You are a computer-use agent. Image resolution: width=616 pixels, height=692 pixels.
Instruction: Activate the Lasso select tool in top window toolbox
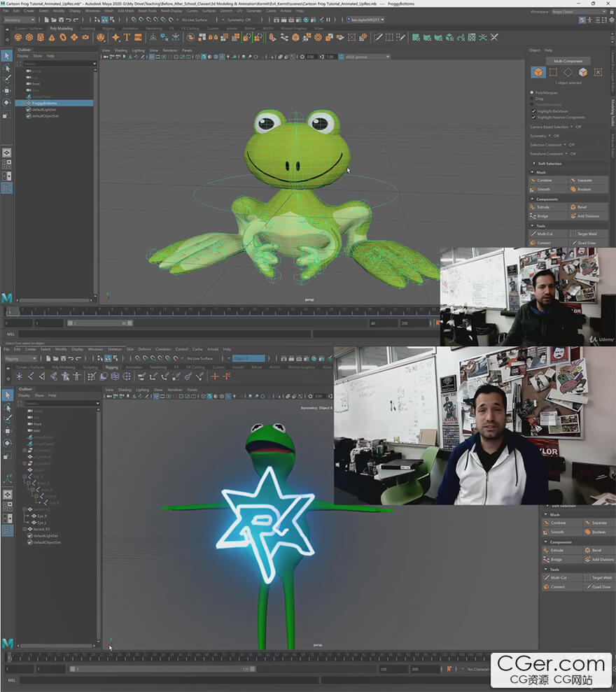(6, 68)
